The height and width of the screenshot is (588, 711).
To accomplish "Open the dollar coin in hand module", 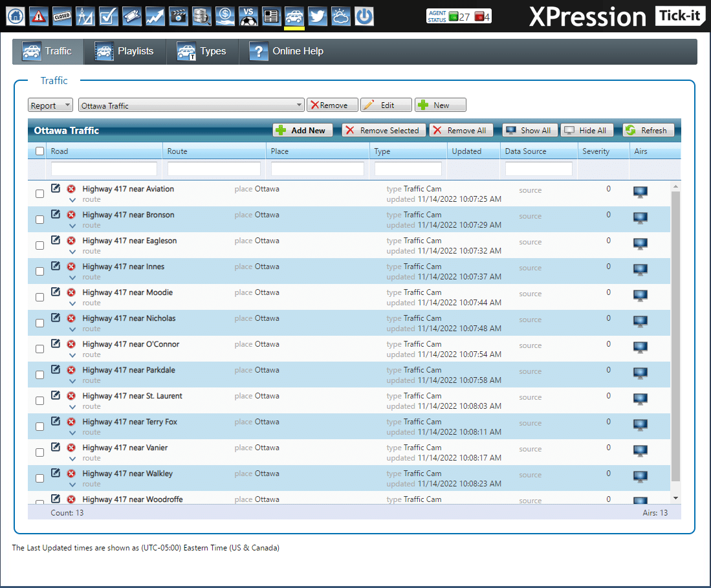I will 225,17.
